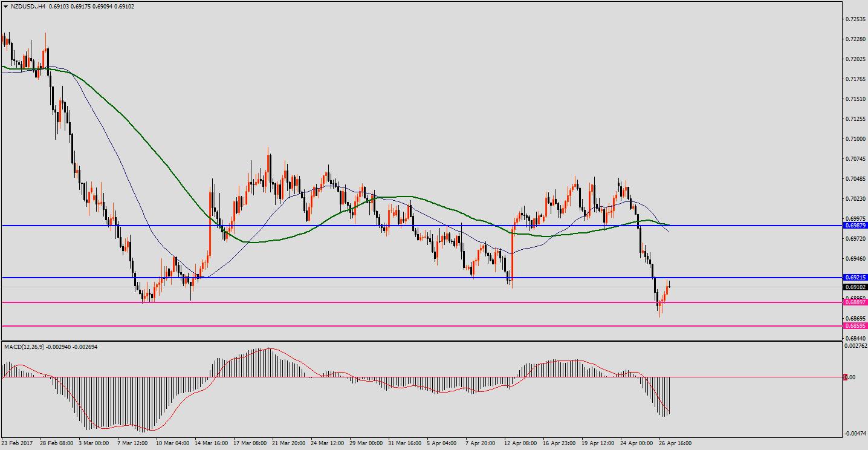
Task: Click the 0.71000 price scale label
Action: 856,139
